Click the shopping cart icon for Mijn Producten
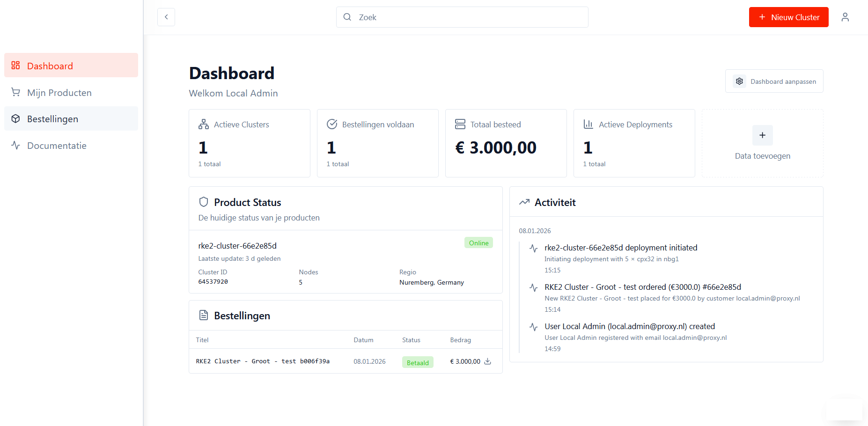Screen dimensions: 868x426 point(15,92)
